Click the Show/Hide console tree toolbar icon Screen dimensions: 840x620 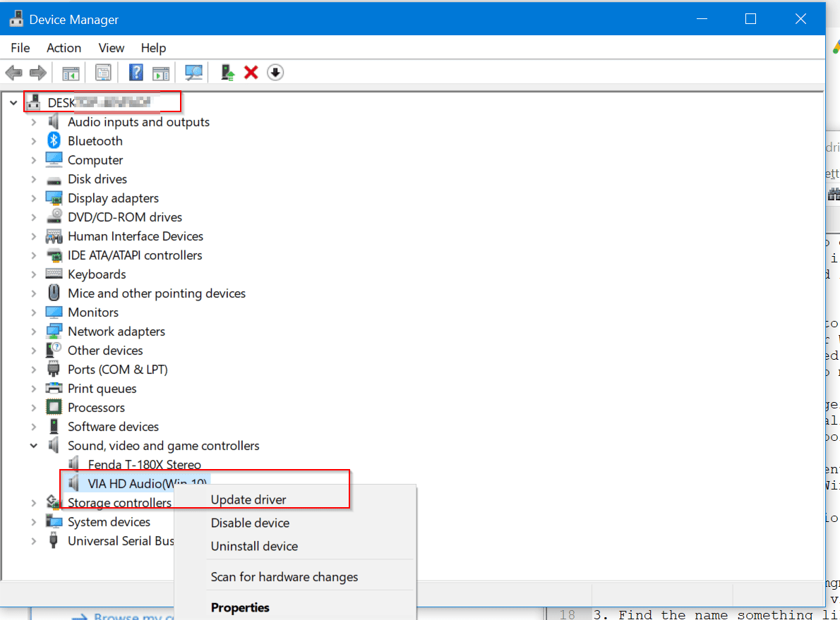pos(70,72)
